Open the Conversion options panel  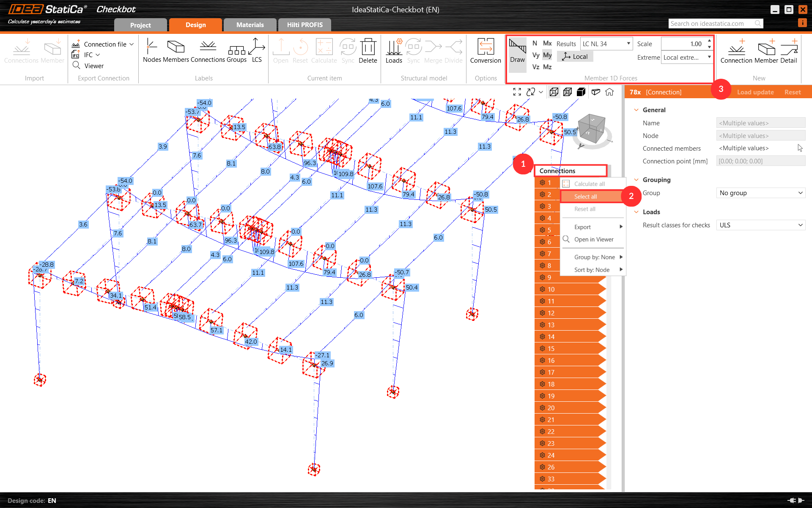(485, 51)
